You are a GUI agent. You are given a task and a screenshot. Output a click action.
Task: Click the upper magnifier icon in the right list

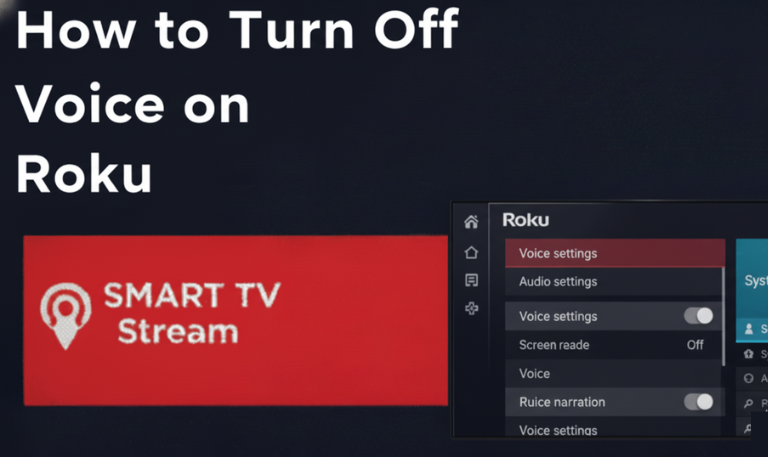point(748,403)
